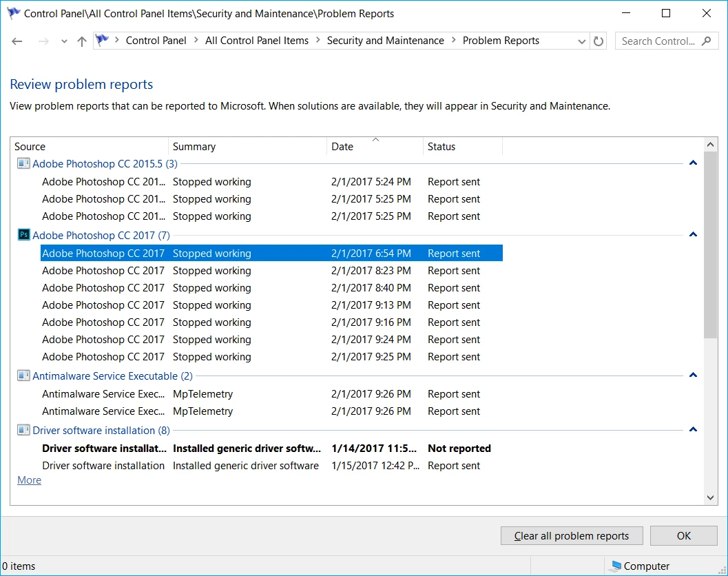The width and height of the screenshot is (728, 576).
Task: Click Driver software installation group icon
Action: tap(23, 430)
